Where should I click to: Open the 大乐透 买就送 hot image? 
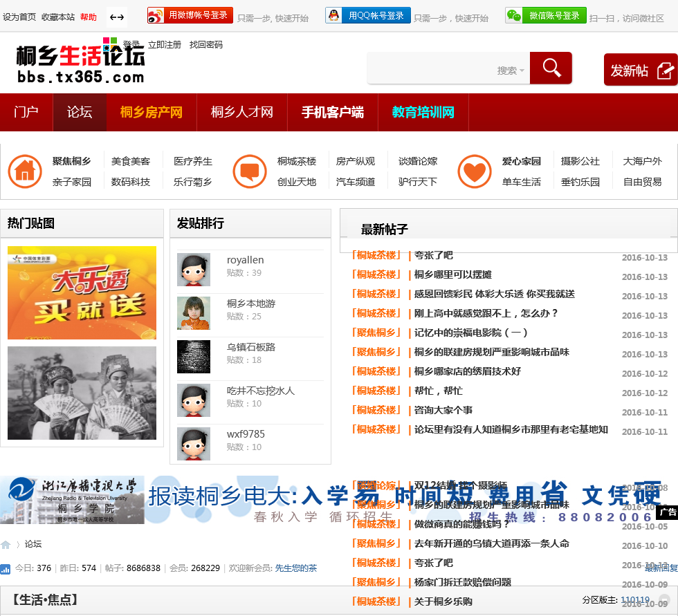pyautogui.click(x=82, y=293)
